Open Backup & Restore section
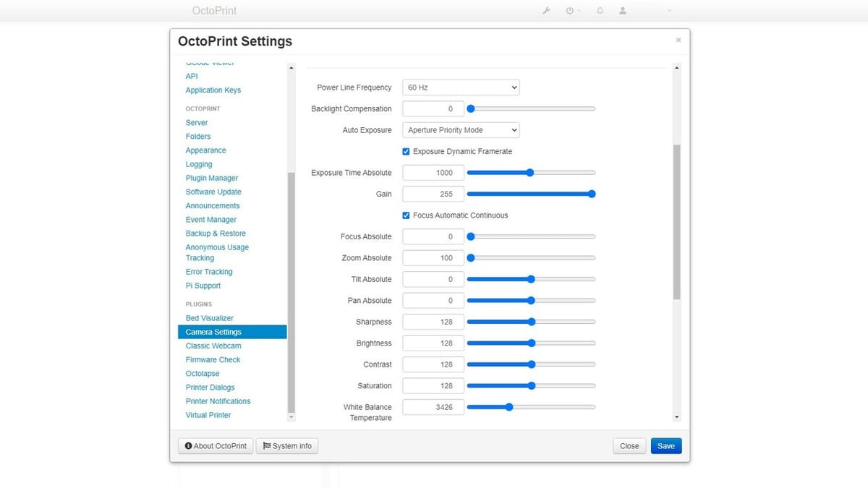The image size is (868, 488). tap(216, 234)
